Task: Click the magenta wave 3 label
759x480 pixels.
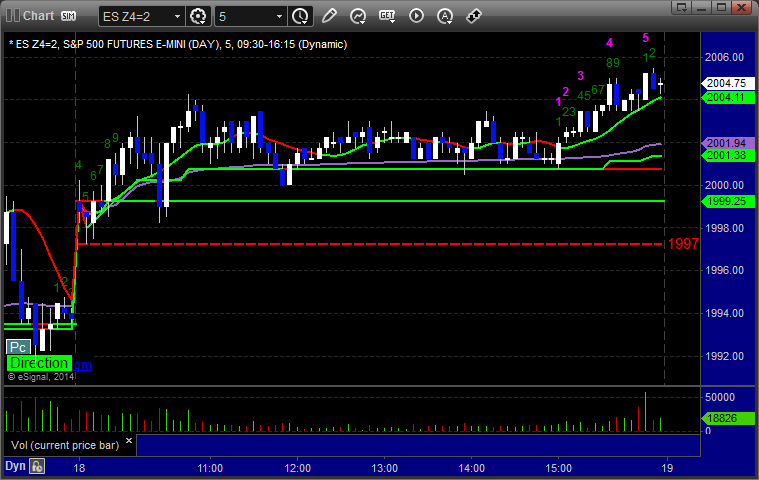Action: tap(580, 75)
